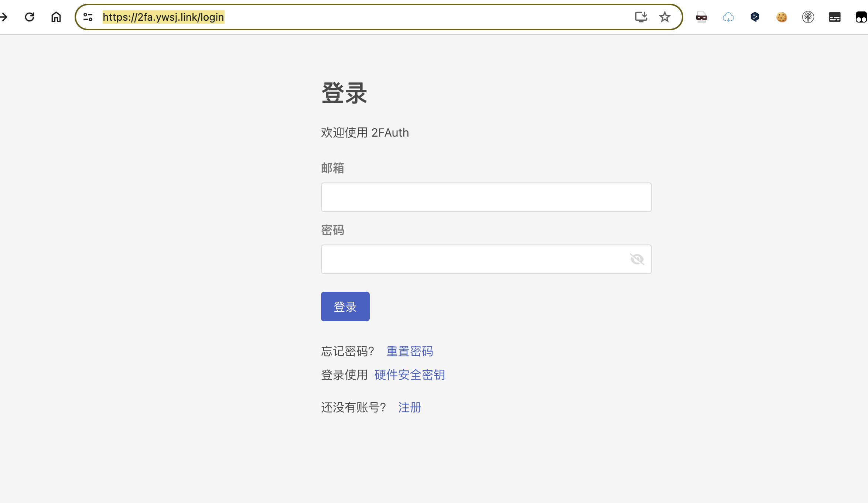Click the 还没有账号? text
Screen dimensions: 868x503
click(x=353, y=407)
